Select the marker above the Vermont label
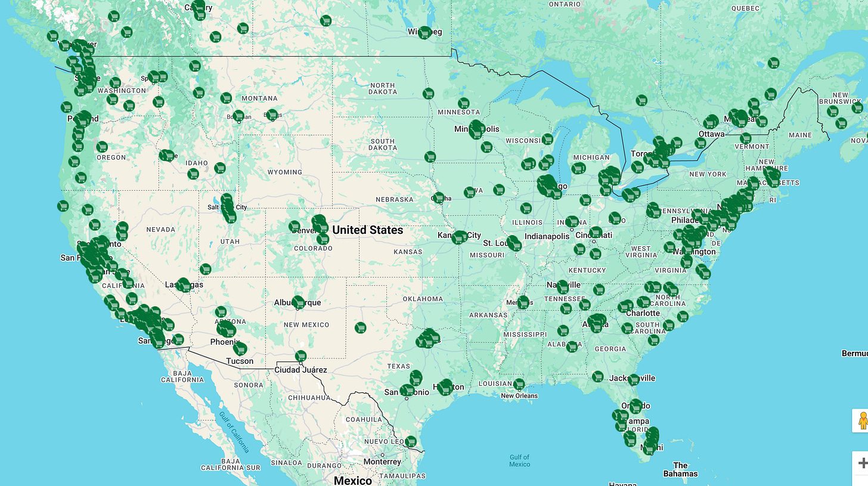 (745, 138)
